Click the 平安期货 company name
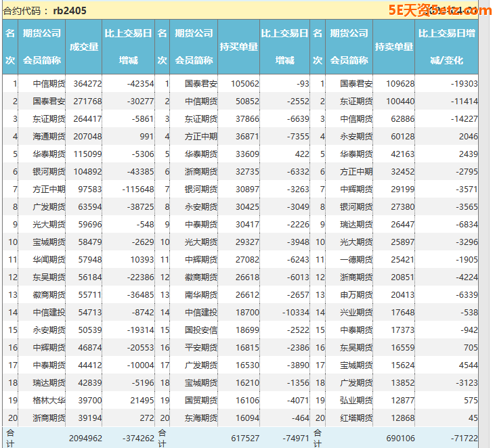The height and width of the screenshot is (448, 495). pyautogui.click(x=201, y=348)
